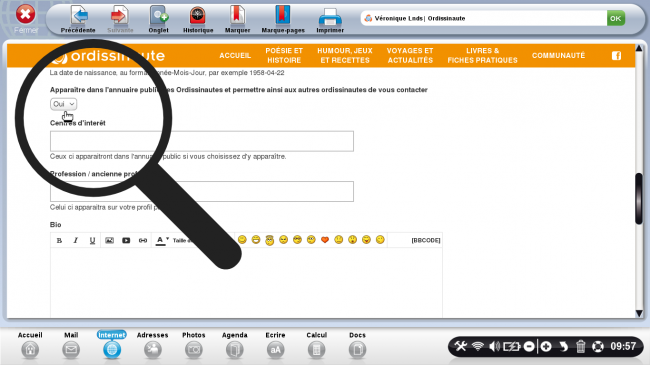This screenshot has height=365, width=650.
Task: Open the Photos app in the dock
Action: 194,345
